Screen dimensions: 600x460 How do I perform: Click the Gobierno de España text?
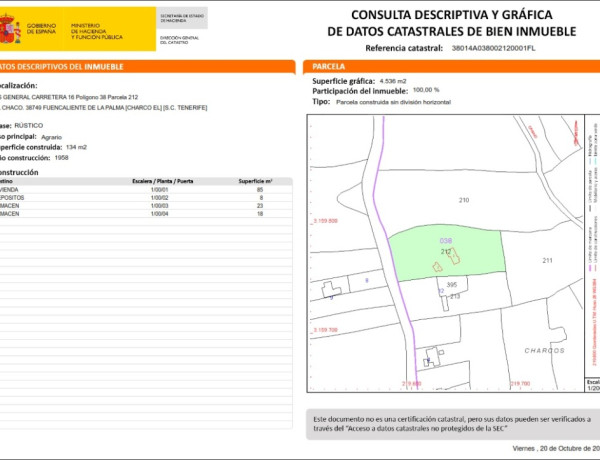pyautogui.click(x=41, y=29)
